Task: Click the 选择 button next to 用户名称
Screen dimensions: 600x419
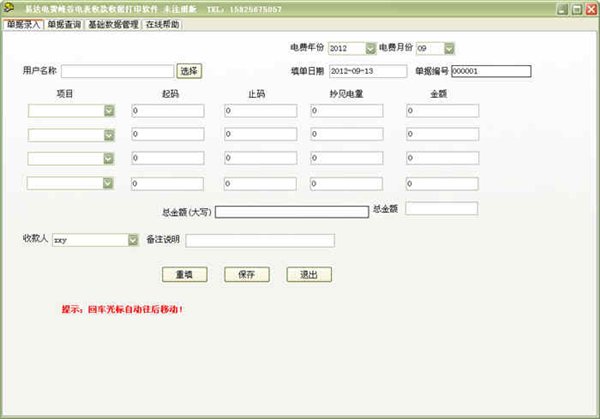Action: (189, 71)
